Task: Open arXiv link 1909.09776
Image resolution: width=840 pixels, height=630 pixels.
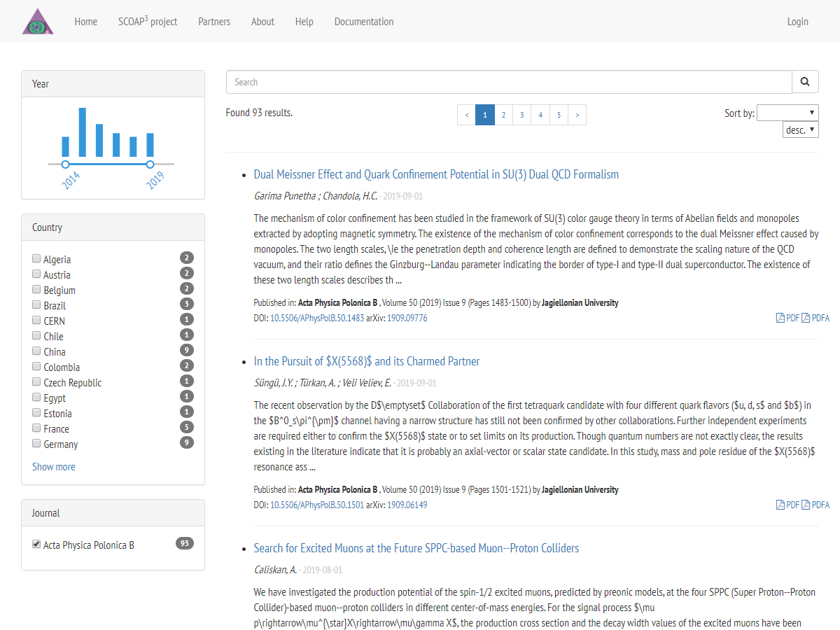Action: [407, 318]
